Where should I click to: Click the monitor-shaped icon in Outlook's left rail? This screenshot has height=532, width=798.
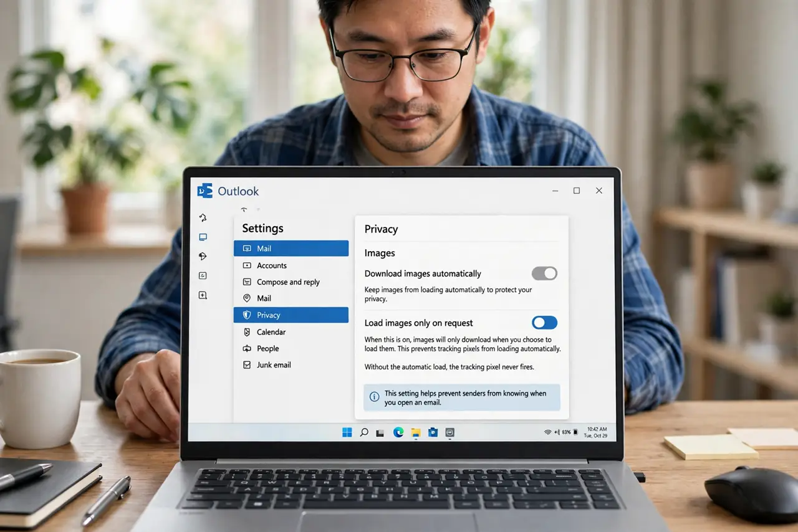(203, 237)
